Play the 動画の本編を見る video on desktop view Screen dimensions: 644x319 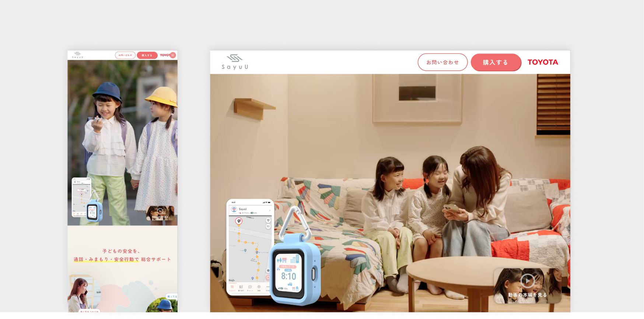click(528, 285)
